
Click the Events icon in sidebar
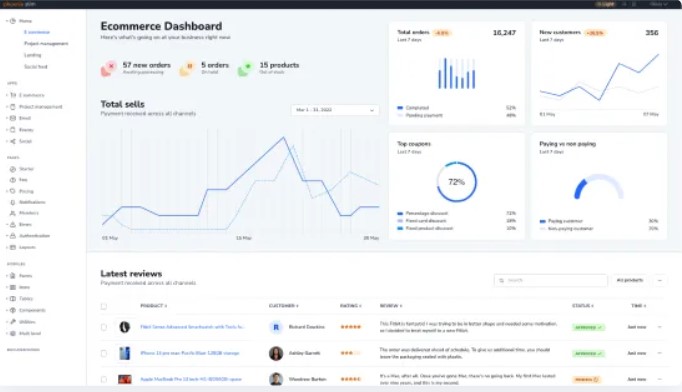point(13,130)
